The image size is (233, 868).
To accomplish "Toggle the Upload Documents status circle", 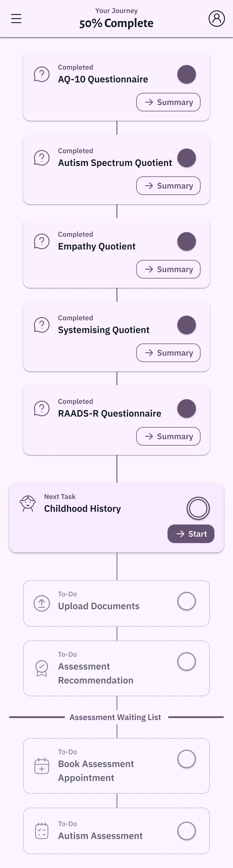I will pyautogui.click(x=186, y=601).
